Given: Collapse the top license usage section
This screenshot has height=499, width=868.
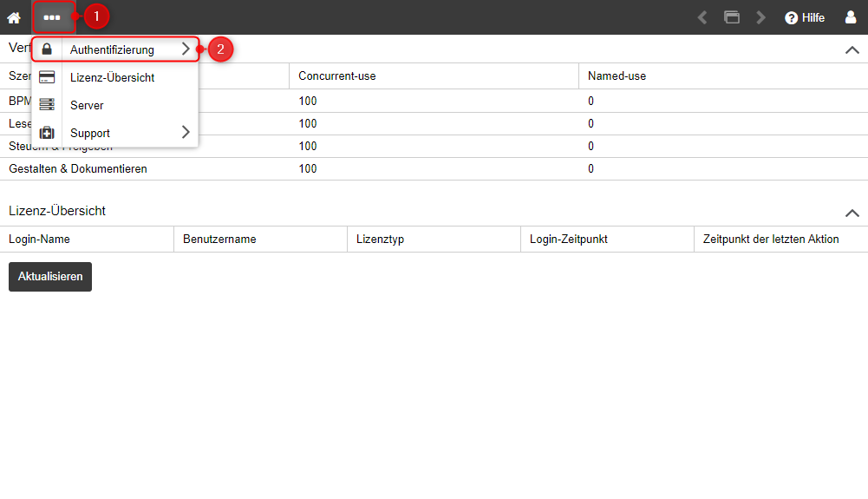Looking at the screenshot, I should [x=852, y=50].
